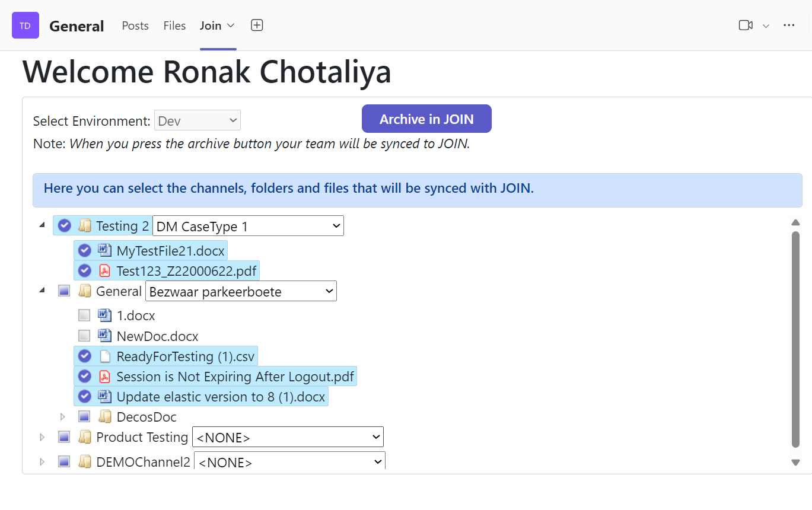Click the file icon of ReadyForTesting (1).csv
This screenshot has height=510, width=812.
click(105, 356)
